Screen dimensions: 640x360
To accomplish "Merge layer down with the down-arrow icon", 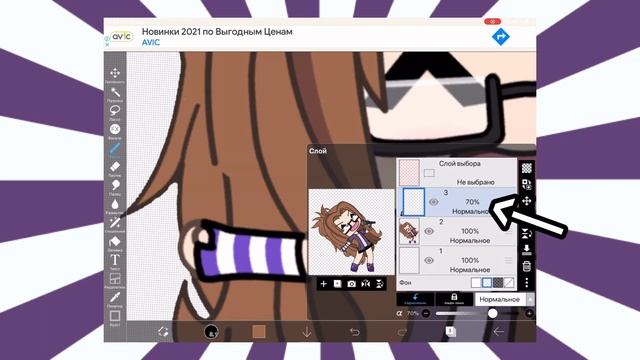I will [x=527, y=249].
